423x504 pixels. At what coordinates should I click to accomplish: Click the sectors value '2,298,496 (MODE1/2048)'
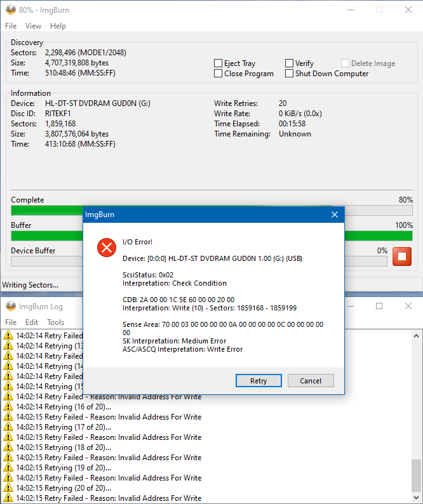click(86, 53)
